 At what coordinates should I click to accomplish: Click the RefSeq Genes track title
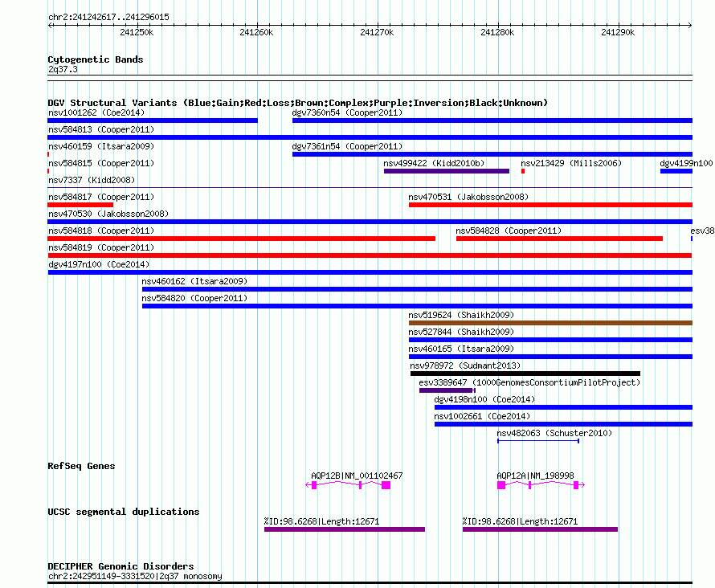coord(81,466)
